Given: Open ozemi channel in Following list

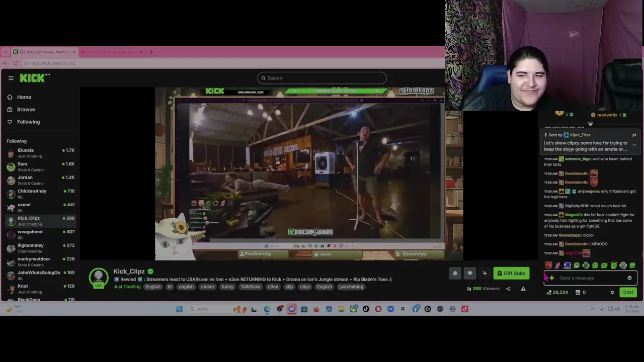Looking at the screenshot, I should point(40,207).
